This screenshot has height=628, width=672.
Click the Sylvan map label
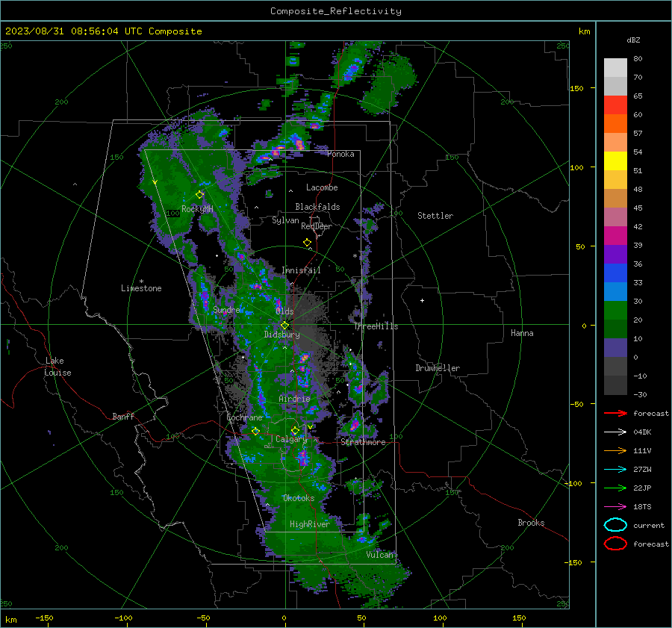click(x=285, y=220)
